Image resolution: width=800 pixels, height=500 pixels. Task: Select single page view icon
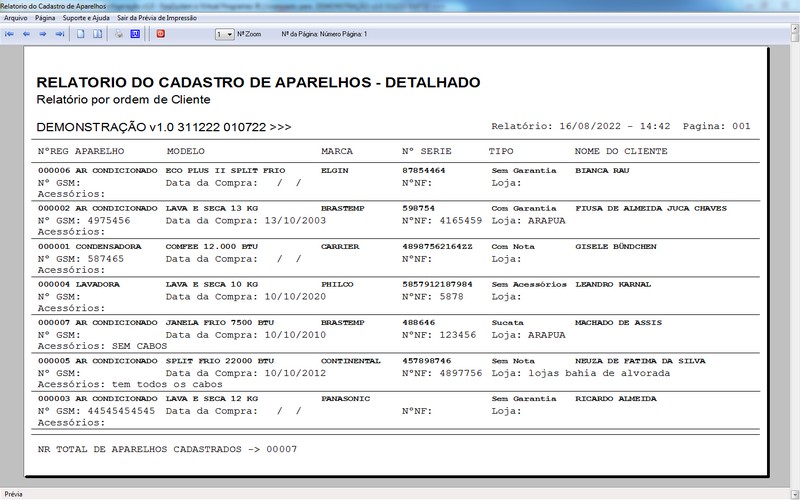tap(81, 34)
